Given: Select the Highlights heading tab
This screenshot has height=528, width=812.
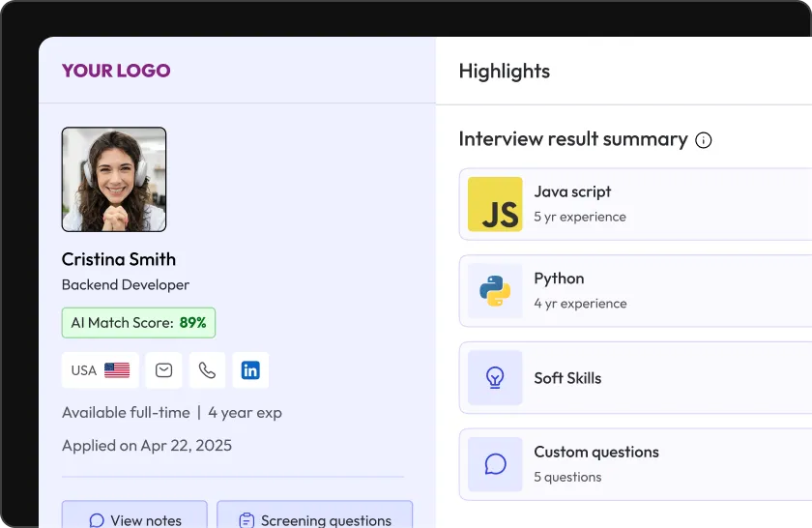Looking at the screenshot, I should [505, 71].
